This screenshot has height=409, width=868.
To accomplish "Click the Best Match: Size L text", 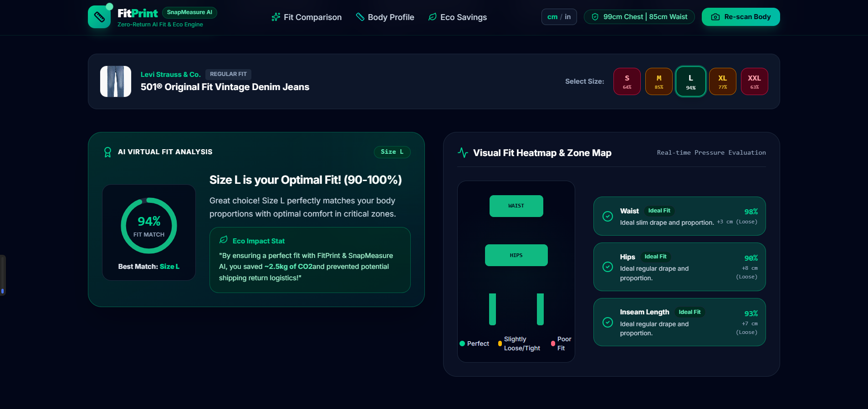I will 149,267.
